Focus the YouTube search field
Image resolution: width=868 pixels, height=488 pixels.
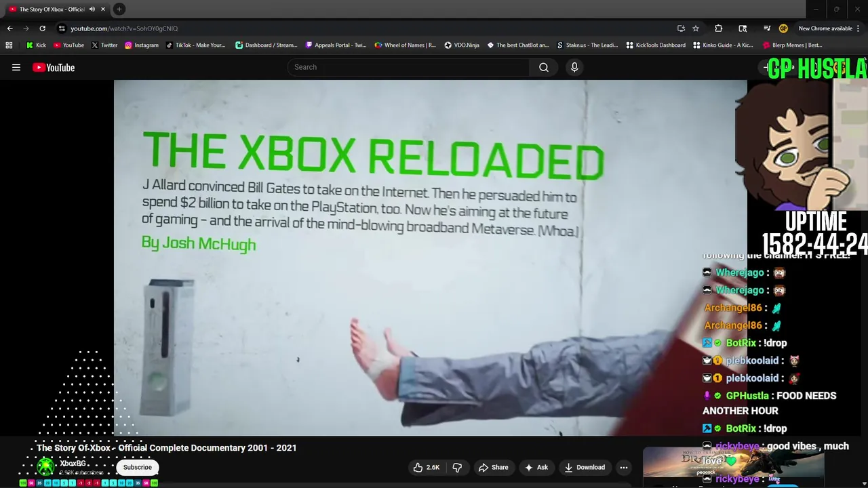click(x=409, y=67)
